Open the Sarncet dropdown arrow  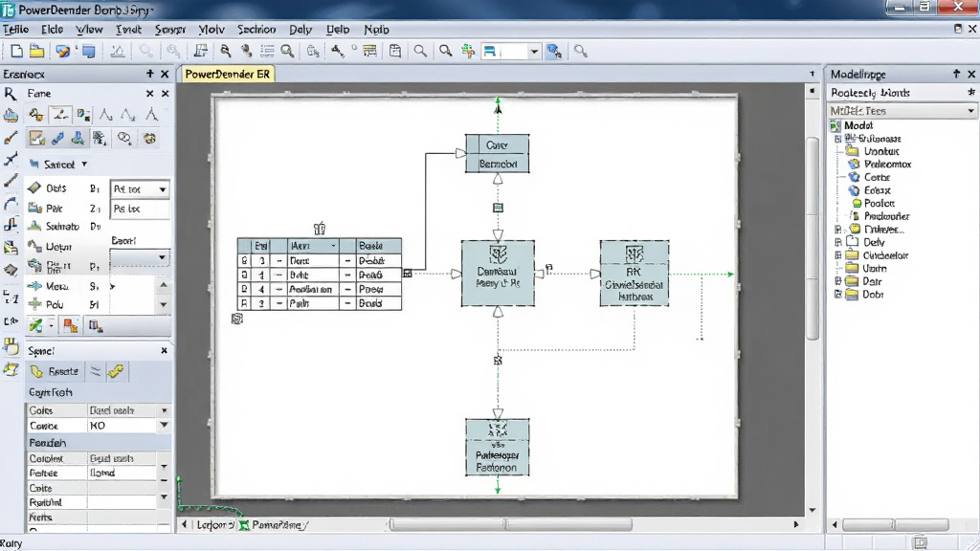(x=84, y=165)
